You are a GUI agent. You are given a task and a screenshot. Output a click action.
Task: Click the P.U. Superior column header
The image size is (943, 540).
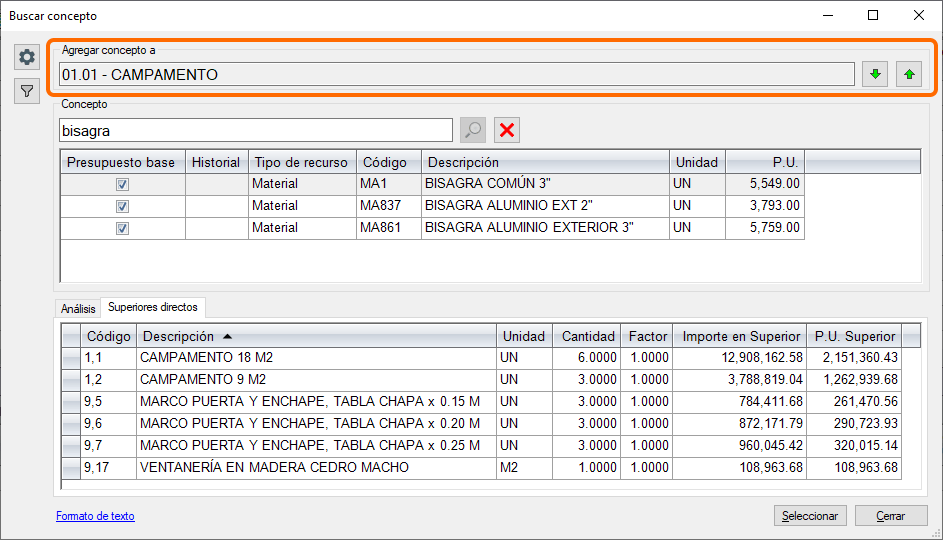tap(855, 336)
